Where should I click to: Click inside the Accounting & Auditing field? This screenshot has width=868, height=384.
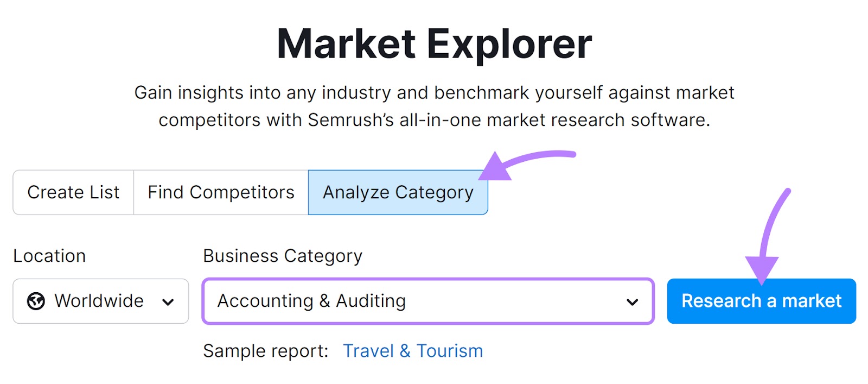click(x=380, y=301)
